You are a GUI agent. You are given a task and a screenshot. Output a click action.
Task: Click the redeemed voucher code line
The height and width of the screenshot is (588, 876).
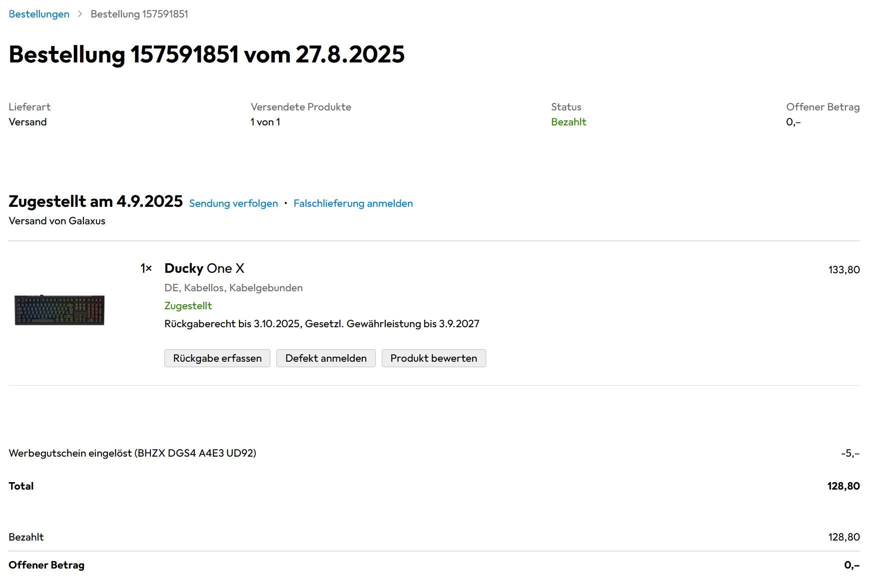click(132, 453)
